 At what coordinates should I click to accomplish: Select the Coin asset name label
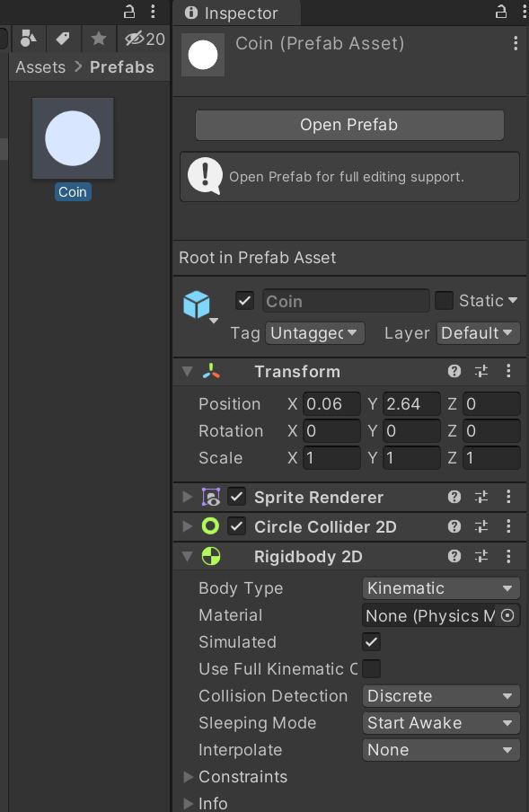tap(73, 192)
